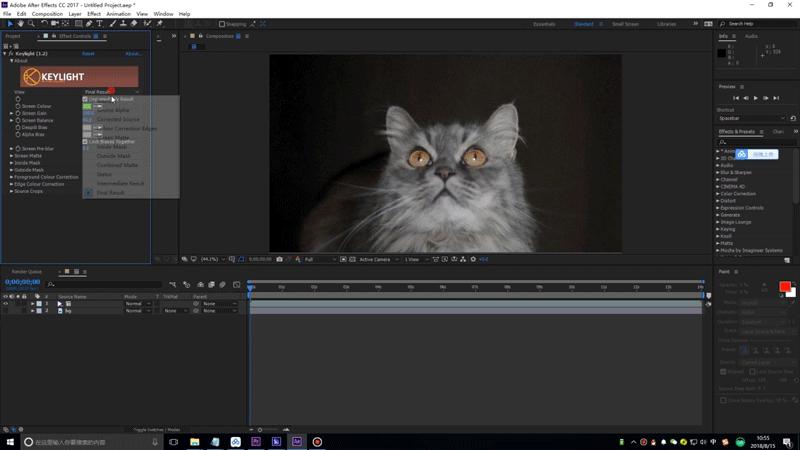800x450 pixels.
Task: Switch to the Small Screen workspace
Action: click(625, 24)
